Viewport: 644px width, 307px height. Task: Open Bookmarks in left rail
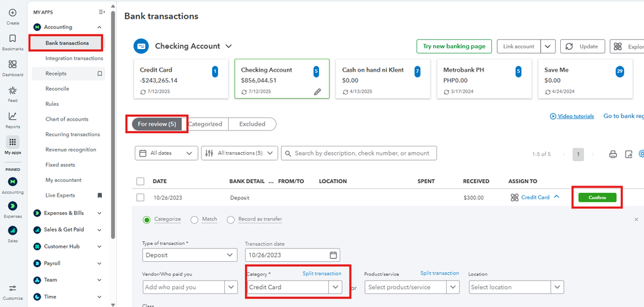click(x=12, y=39)
